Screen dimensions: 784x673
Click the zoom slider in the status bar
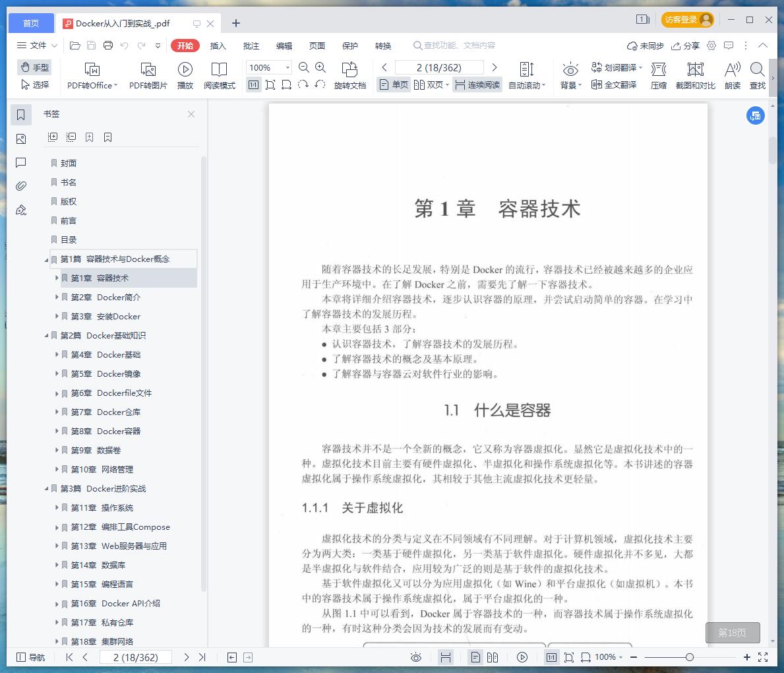(x=690, y=657)
